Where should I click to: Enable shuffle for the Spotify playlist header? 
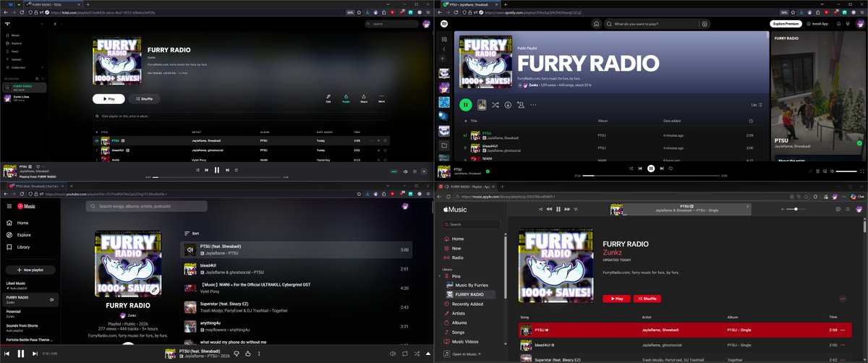point(495,105)
